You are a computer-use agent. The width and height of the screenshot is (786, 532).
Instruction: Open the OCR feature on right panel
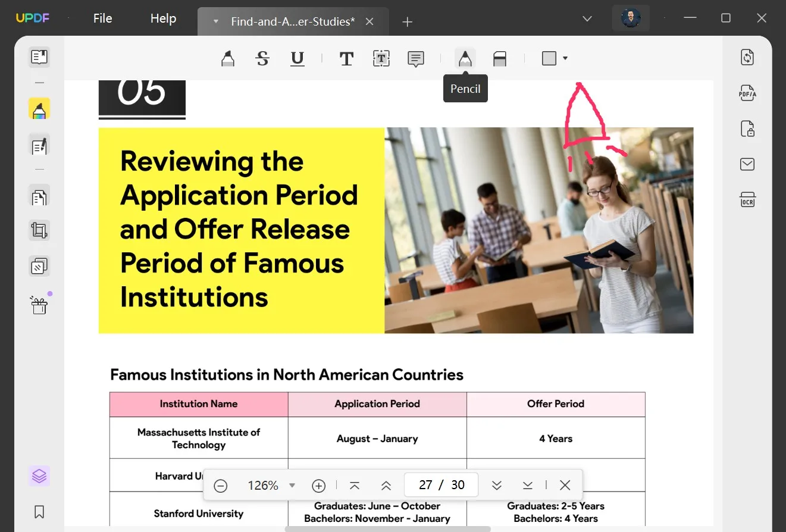tap(747, 199)
